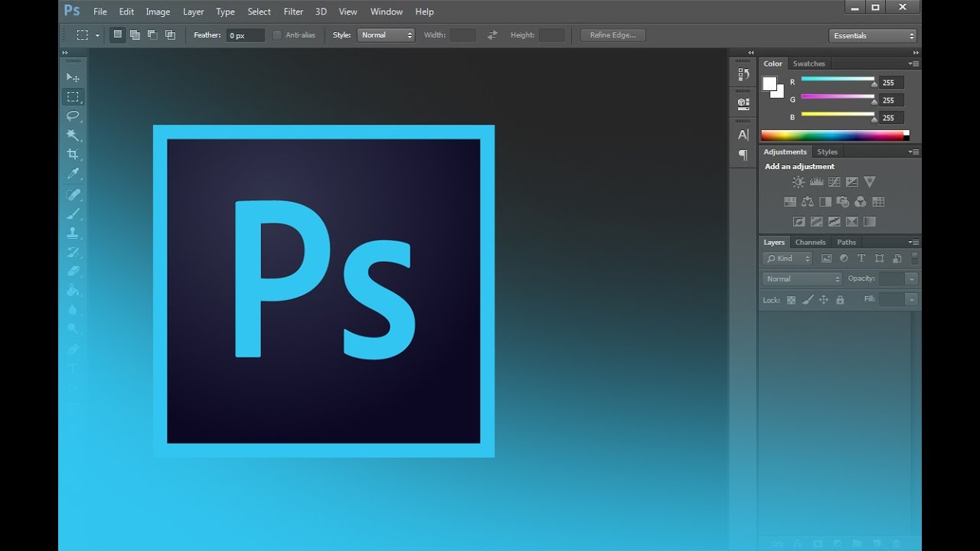
Task: Click the RGB color spectrum ramp
Action: [835, 135]
